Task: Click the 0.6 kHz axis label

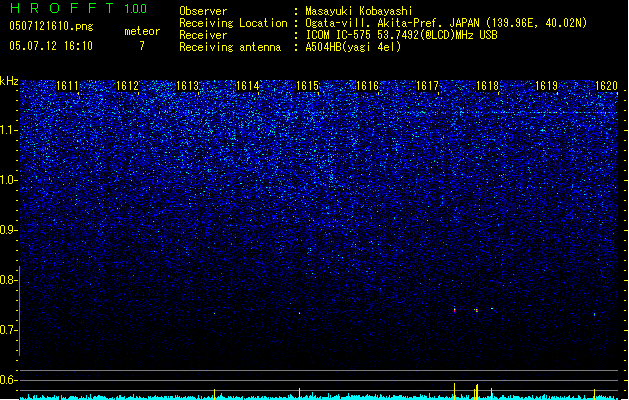Action: click(x=8, y=380)
